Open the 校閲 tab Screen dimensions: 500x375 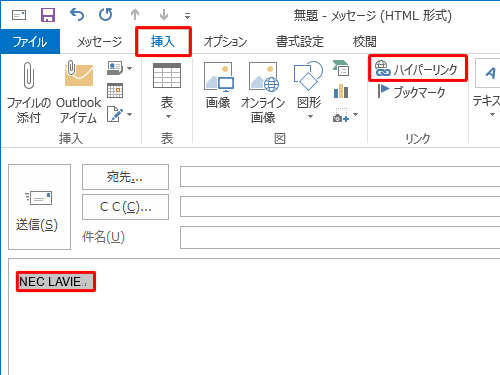[365, 42]
